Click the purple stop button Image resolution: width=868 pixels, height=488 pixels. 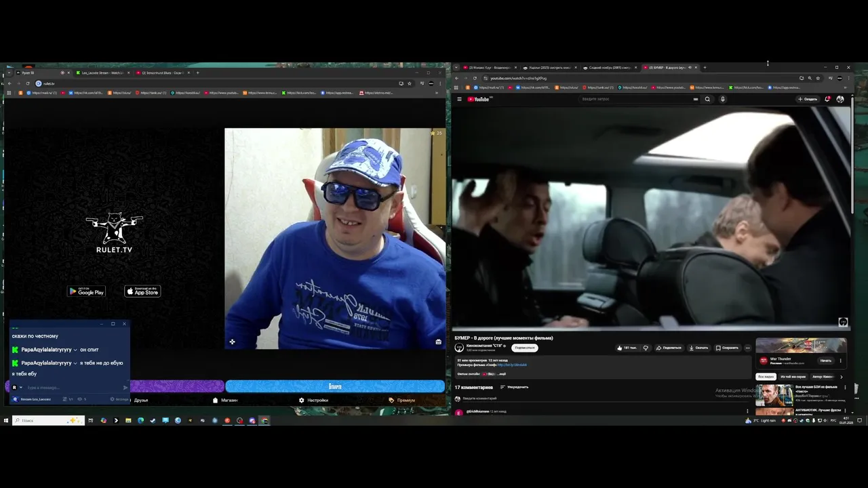click(x=176, y=386)
